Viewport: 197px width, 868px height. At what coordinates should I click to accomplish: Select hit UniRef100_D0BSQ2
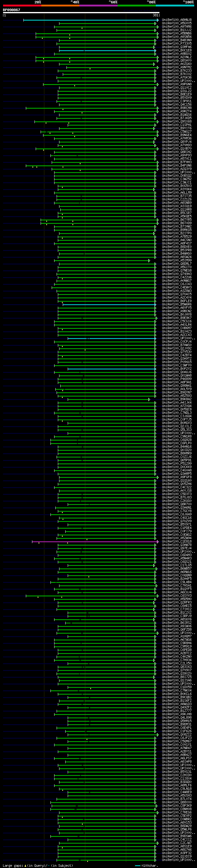177,176
